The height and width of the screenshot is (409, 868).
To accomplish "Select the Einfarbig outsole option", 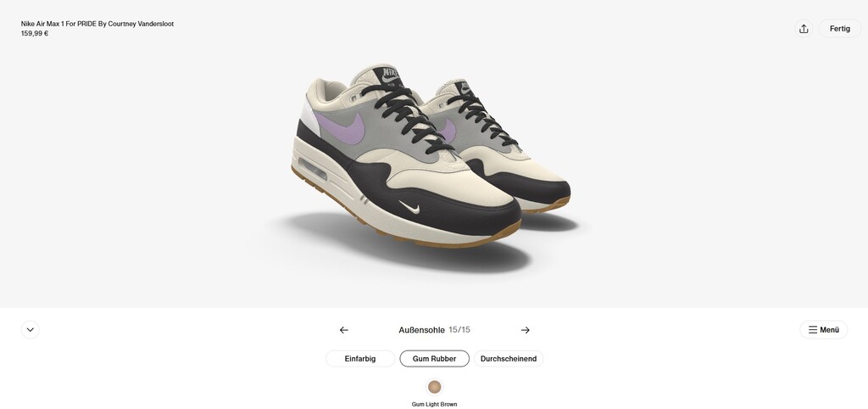I will pyautogui.click(x=360, y=359).
